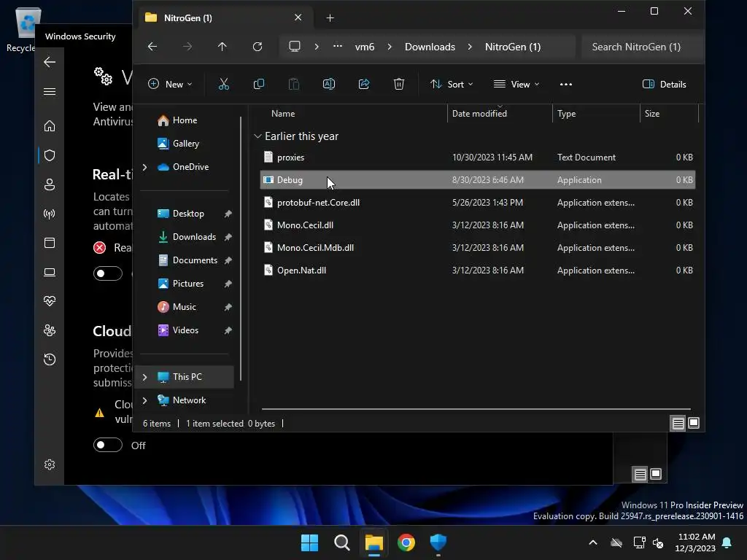Select the proxies text file
This screenshot has width=747, height=560.
[477, 157]
